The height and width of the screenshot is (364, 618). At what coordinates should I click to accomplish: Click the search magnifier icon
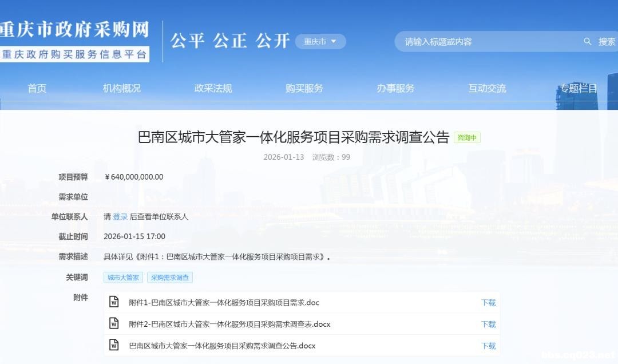(x=588, y=42)
